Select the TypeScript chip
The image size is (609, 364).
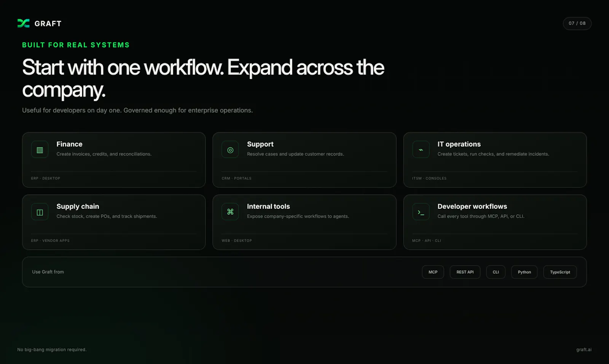tap(560, 272)
